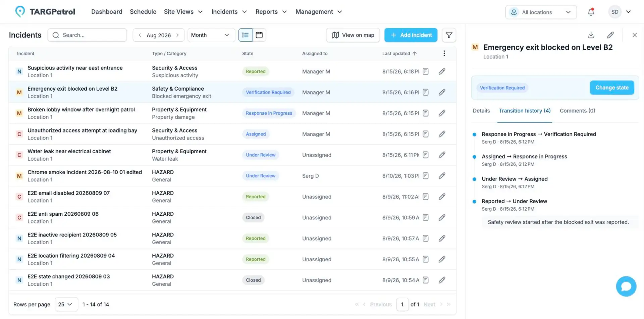
Task: Switch to calendar view icon
Action: click(x=259, y=35)
